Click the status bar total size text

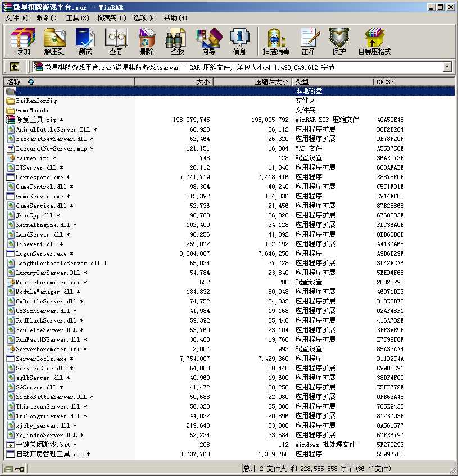tap(317, 469)
